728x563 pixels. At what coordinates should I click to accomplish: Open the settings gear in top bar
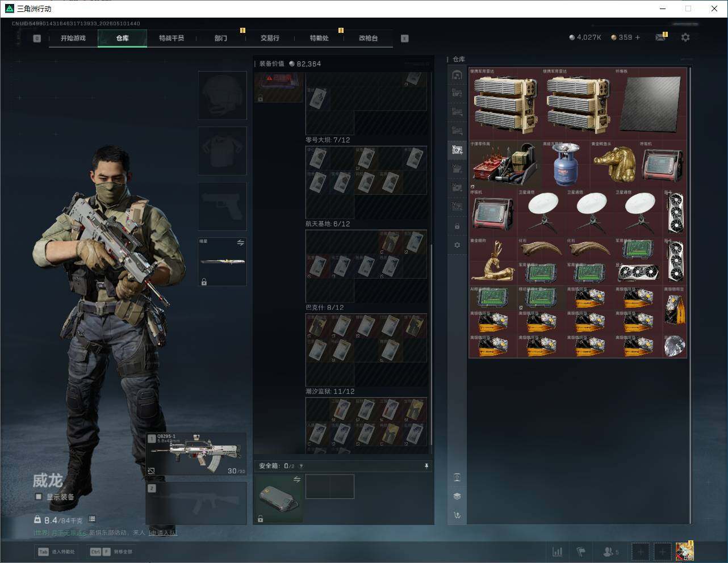point(685,37)
